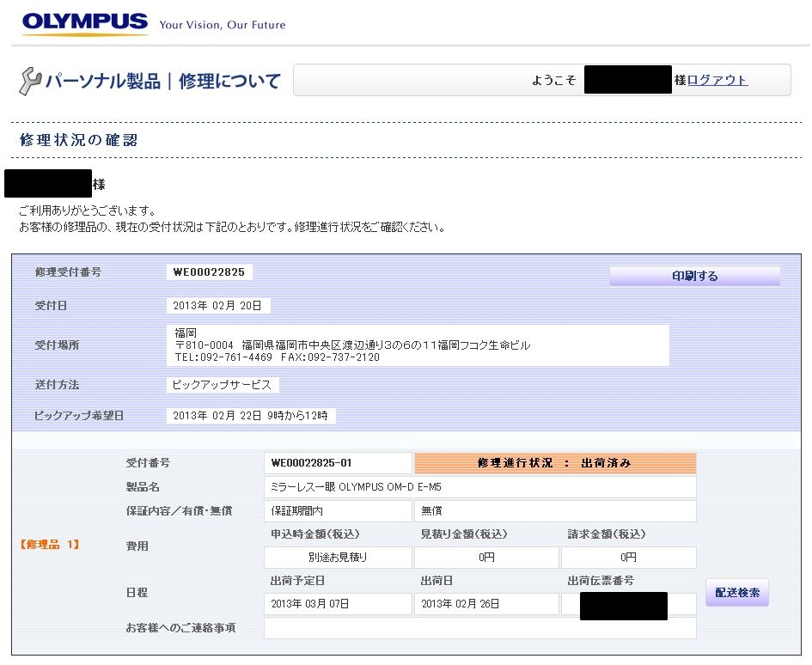Click the 印刷する print button
Screen dimensions: 812x665
click(x=694, y=276)
